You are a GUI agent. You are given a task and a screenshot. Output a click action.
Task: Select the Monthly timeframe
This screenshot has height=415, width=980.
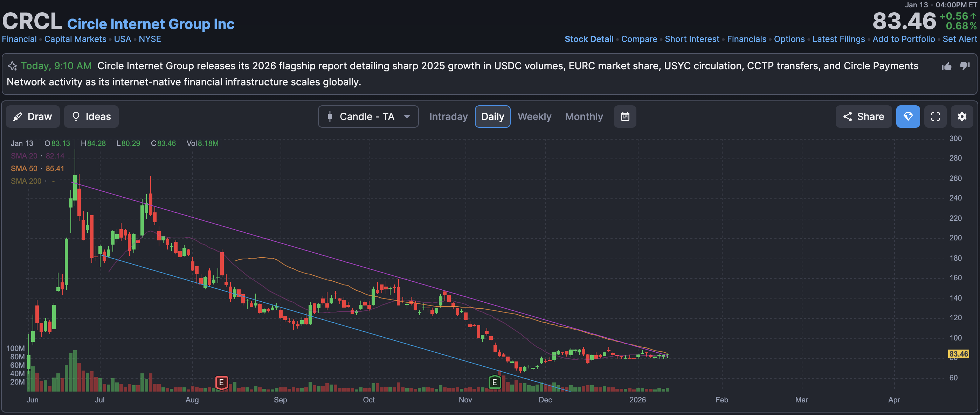click(x=584, y=117)
